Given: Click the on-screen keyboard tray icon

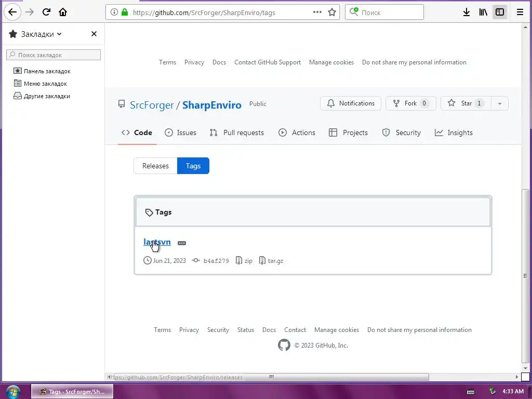Looking at the screenshot, I should 471,392.
